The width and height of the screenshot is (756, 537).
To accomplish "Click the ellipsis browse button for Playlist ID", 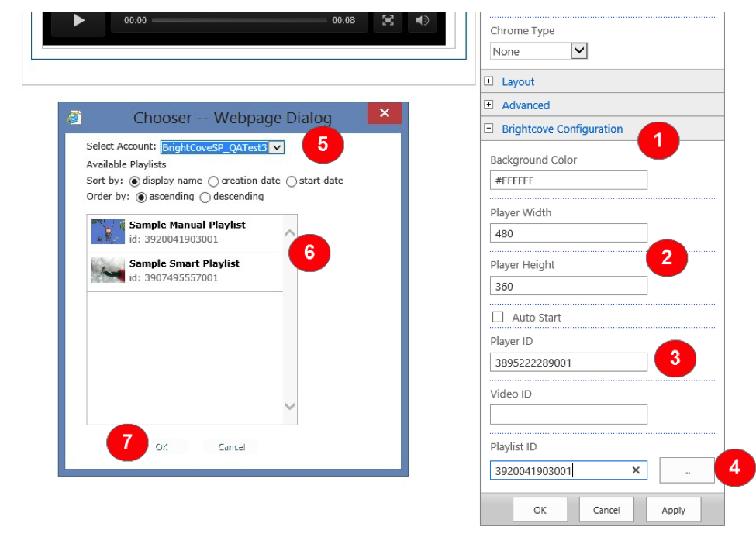I will coord(687,470).
